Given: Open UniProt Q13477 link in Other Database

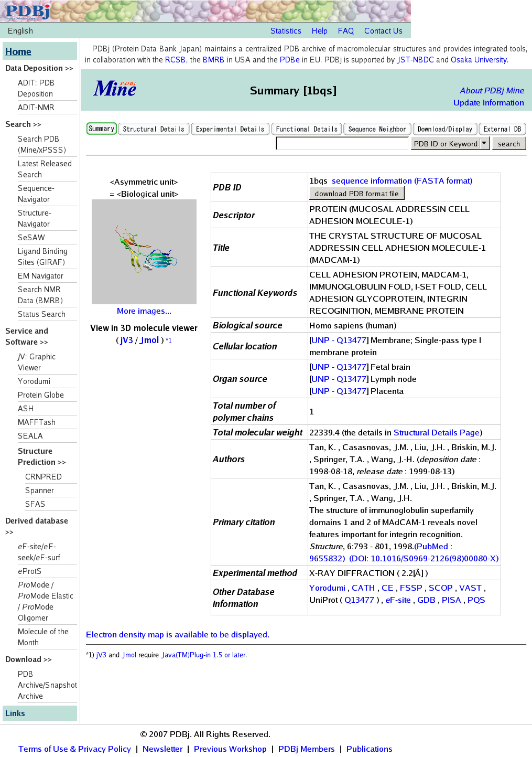Looking at the screenshot, I should point(359,600).
